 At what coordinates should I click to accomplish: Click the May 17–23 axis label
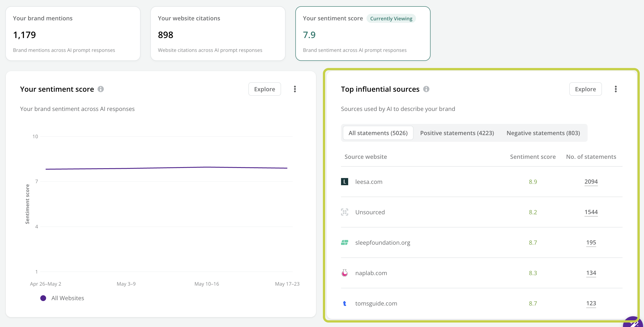tap(287, 284)
